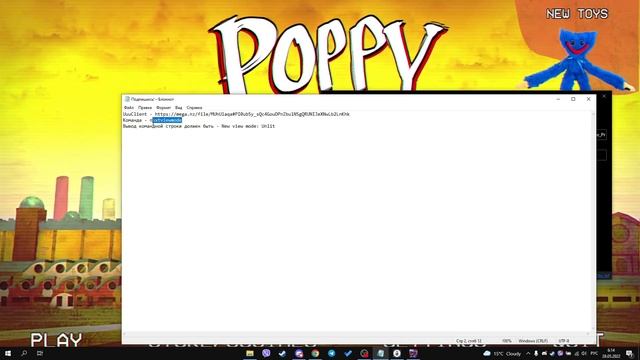Open Viber from the taskbar

pyautogui.click(x=266, y=353)
